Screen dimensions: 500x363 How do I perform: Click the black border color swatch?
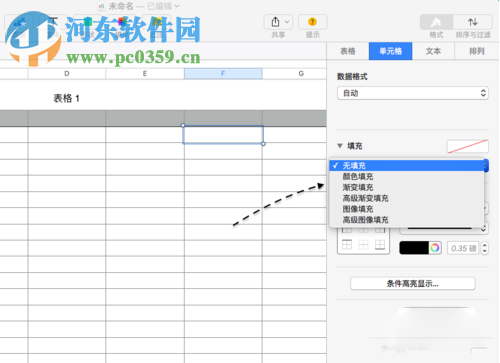[x=414, y=248]
